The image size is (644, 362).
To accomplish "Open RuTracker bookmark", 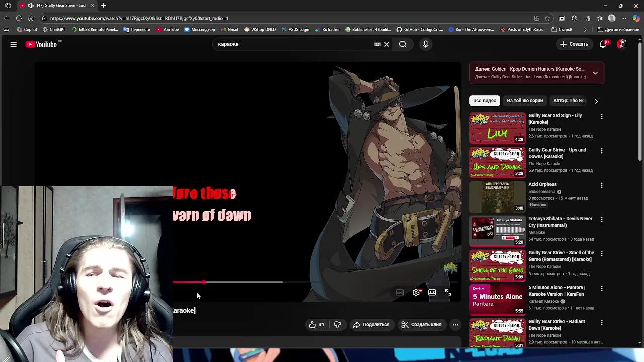I will click(327, 30).
